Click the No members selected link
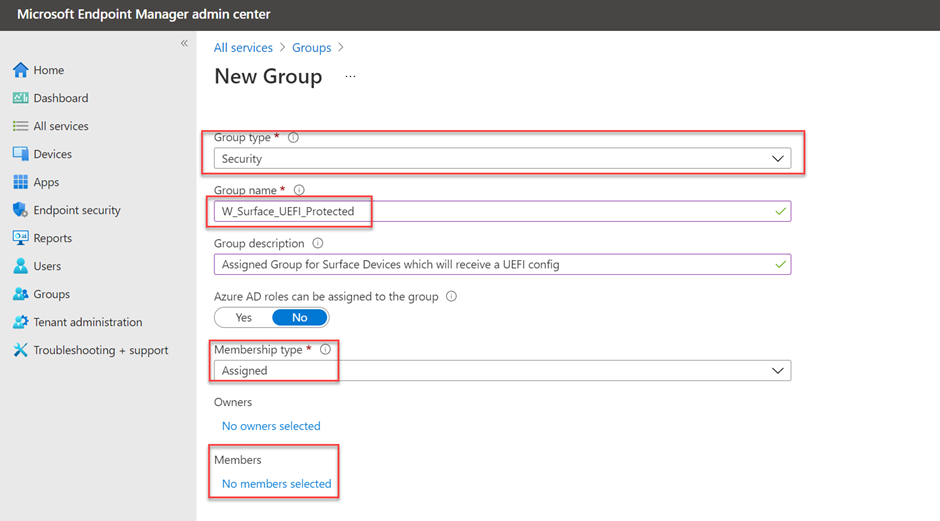 [x=276, y=484]
